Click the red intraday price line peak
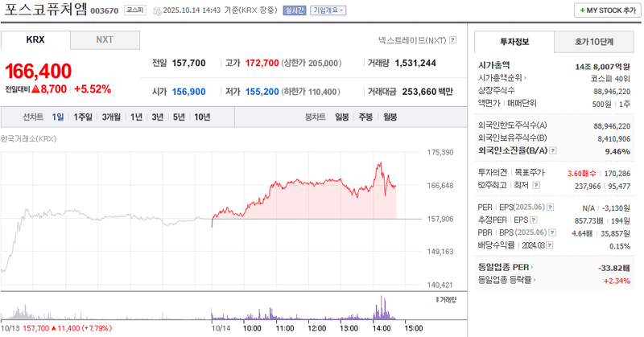This screenshot has width=644, height=337. click(x=378, y=163)
